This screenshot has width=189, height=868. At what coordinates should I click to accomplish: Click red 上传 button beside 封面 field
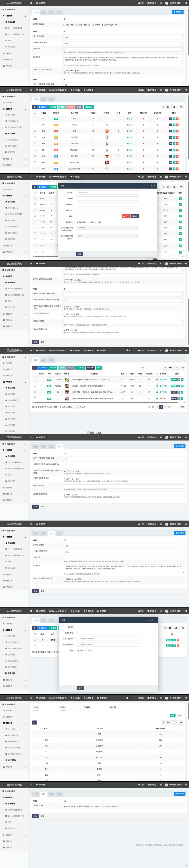pos(126,216)
